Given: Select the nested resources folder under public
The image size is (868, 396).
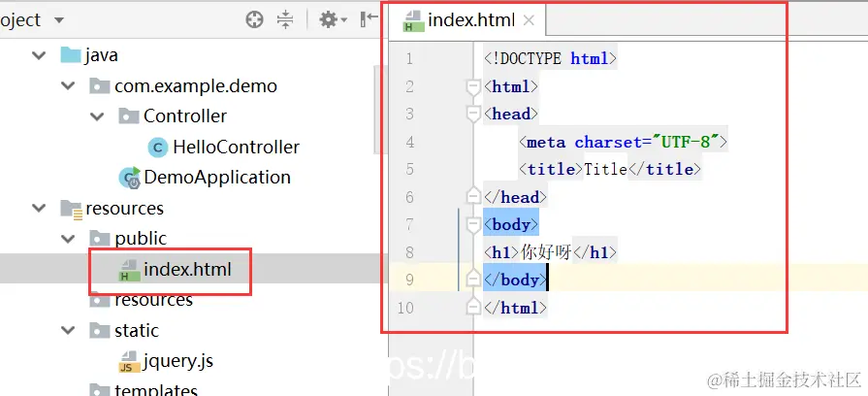Looking at the screenshot, I should [153, 300].
